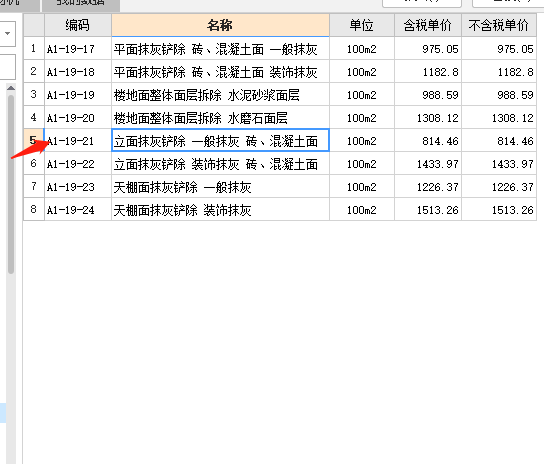The image size is (544, 464).
Task: Click code cell A1-19-23
Action: [78, 187]
